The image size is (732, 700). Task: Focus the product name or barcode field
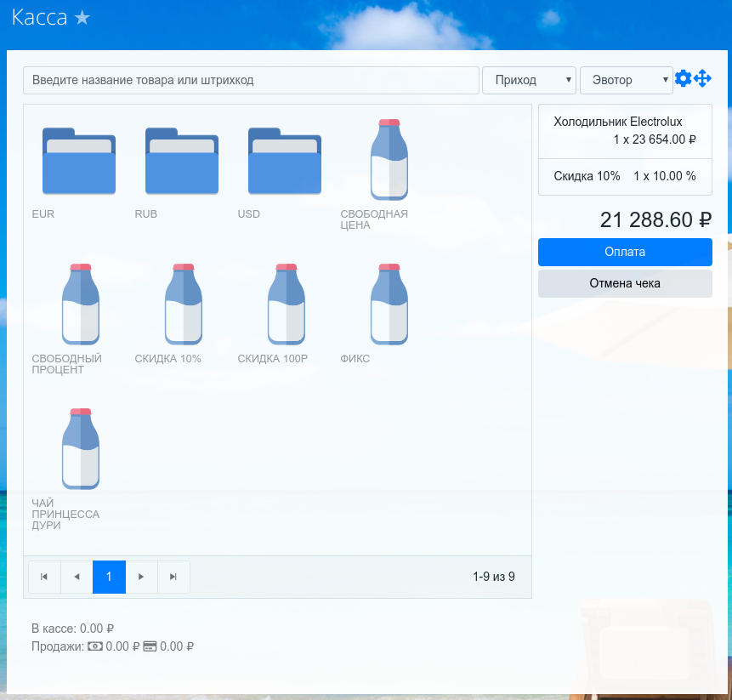click(x=251, y=80)
